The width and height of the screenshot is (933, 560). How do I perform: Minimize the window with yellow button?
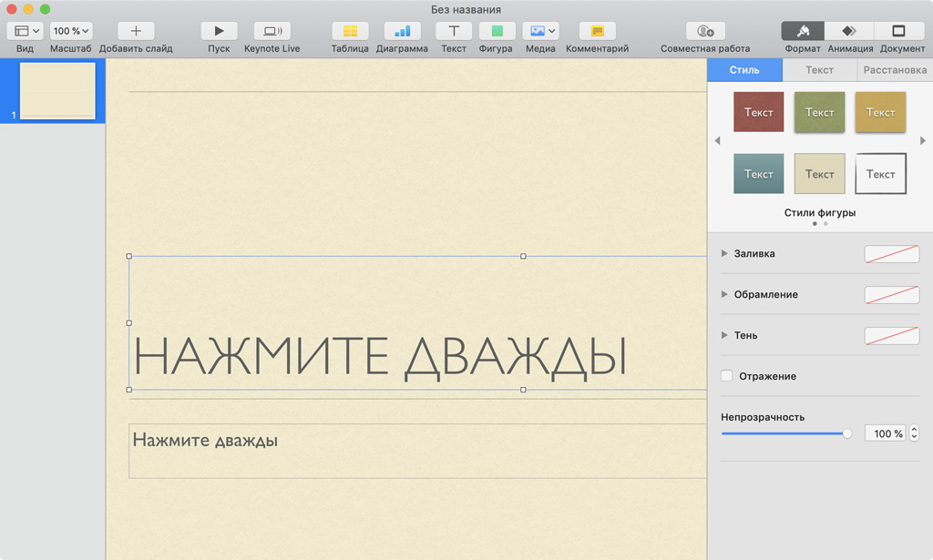(x=28, y=9)
